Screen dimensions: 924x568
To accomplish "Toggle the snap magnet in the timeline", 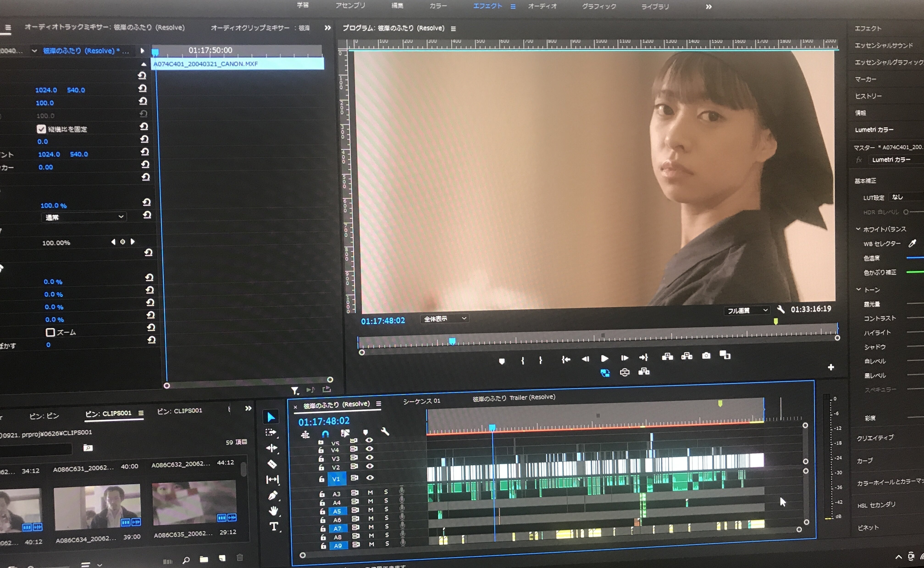I will 325,434.
